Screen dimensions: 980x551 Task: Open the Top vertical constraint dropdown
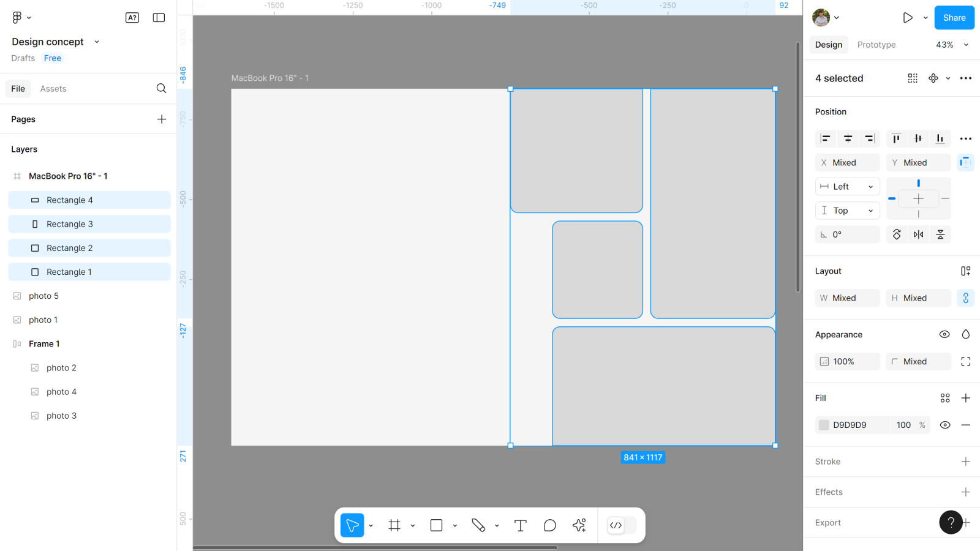(x=847, y=211)
